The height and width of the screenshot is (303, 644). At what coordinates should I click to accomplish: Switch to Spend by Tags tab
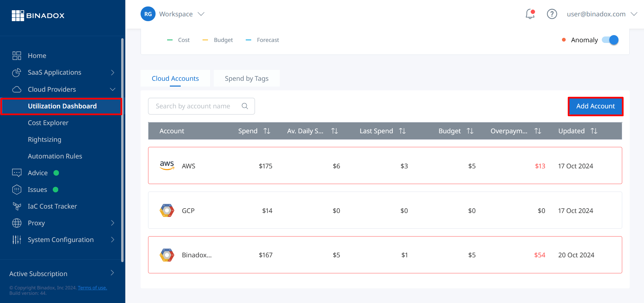[x=247, y=78]
